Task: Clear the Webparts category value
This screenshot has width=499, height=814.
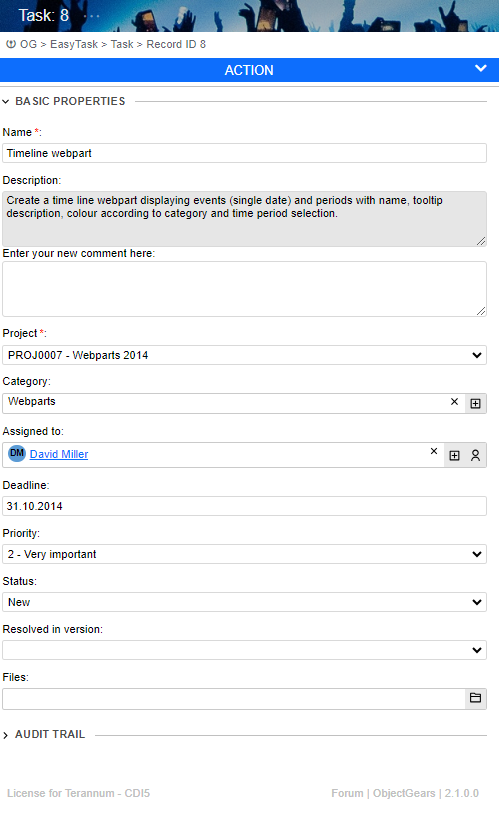Action: [x=454, y=402]
